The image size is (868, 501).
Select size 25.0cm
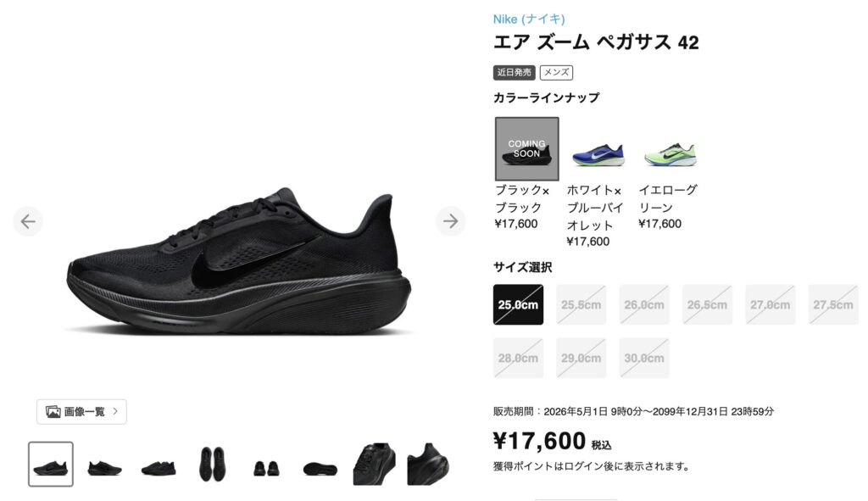click(518, 304)
